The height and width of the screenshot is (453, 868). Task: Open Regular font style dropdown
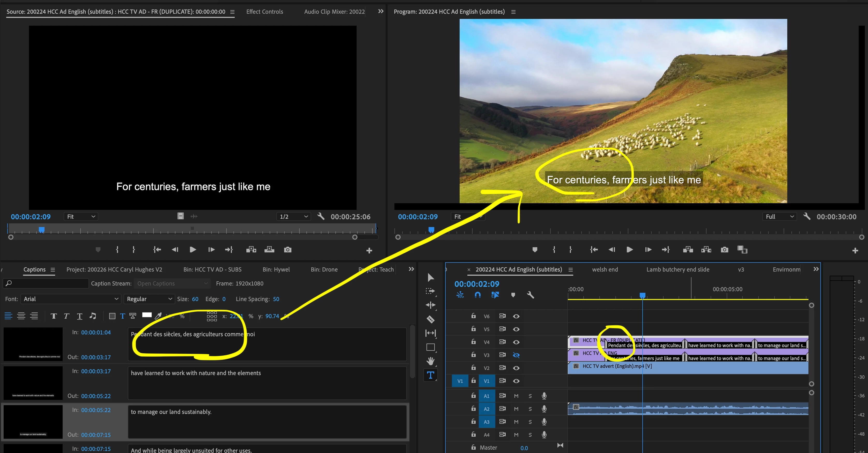click(x=149, y=299)
